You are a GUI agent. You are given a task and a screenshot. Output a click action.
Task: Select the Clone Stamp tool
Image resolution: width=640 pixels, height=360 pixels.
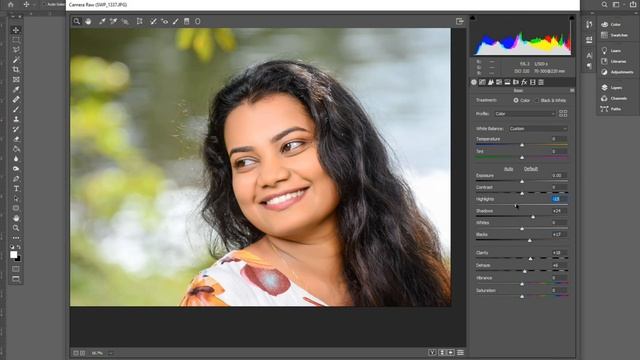click(x=16, y=119)
